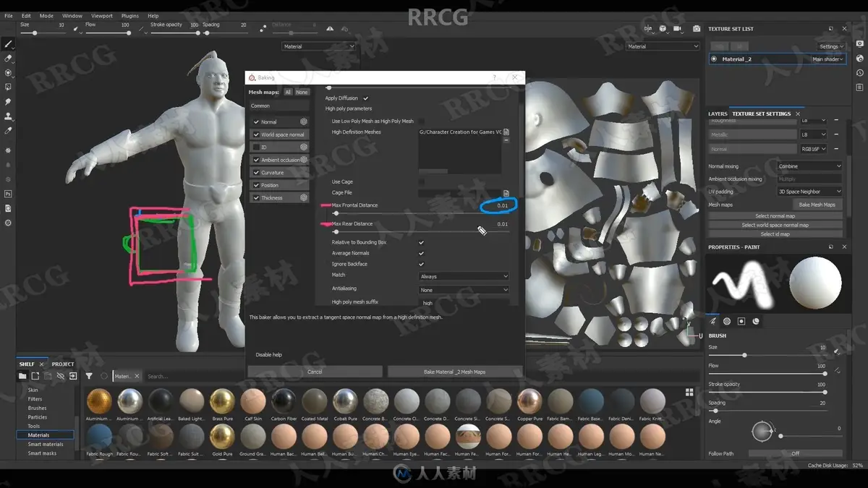The height and width of the screenshot is (488, 868).
Task: Open History sidebar icon
Action: click(x=859, y=72)
